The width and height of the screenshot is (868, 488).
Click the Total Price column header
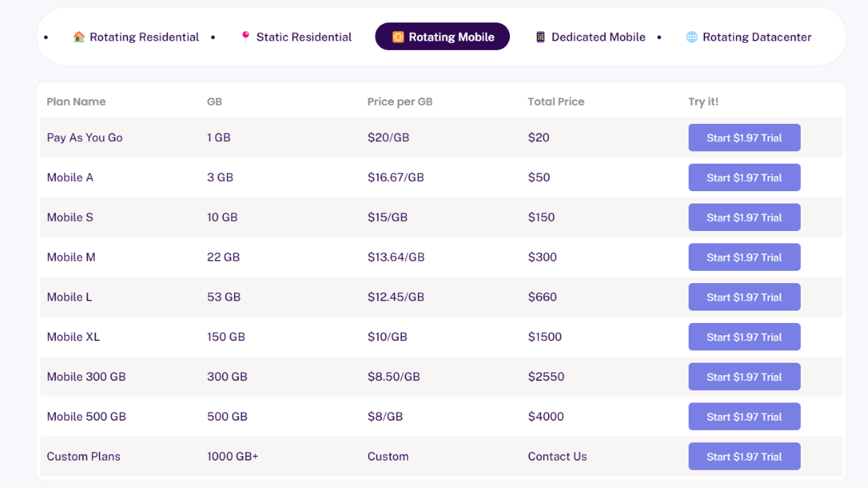coord(556,101)
